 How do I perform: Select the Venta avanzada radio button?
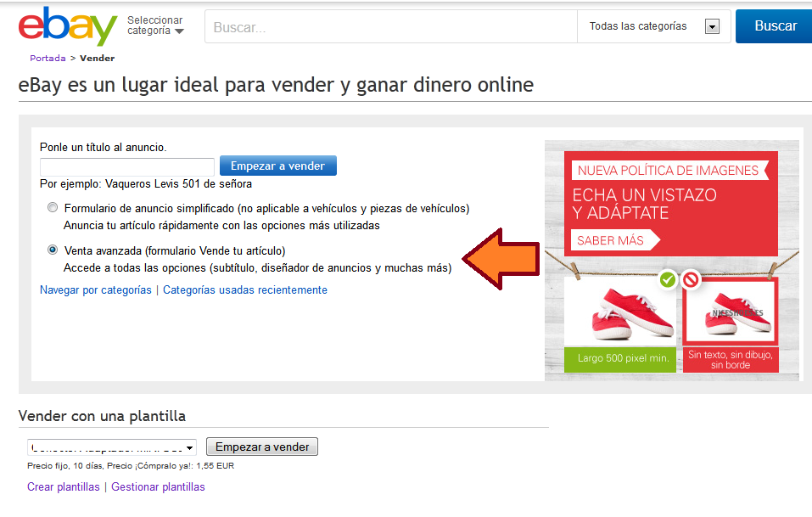coord(53,250)
